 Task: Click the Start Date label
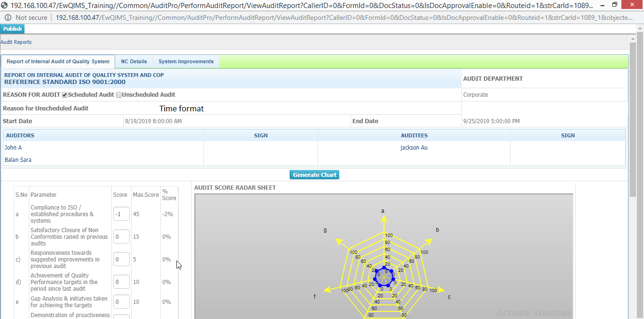(17, 121)
